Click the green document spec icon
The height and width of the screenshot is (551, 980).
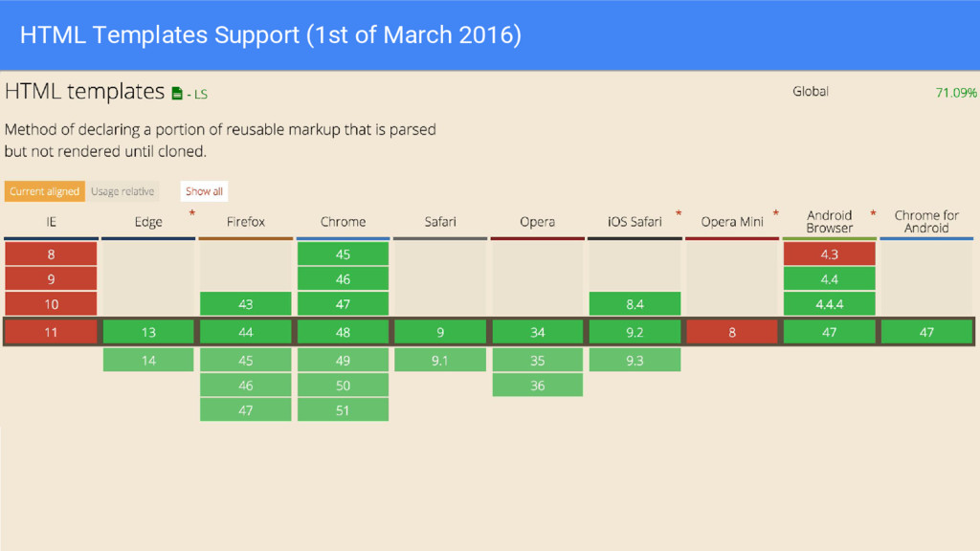click(x=177, y=94)
